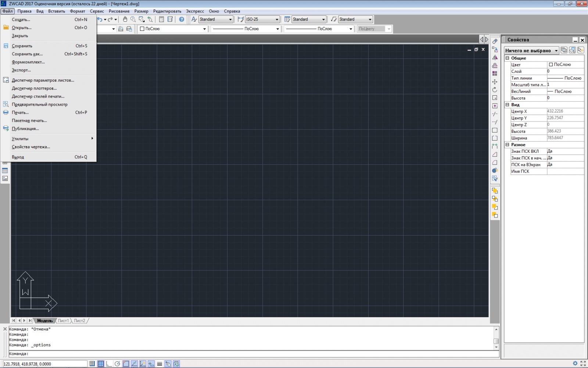Choose 'Экспорт...' from Файл menu
The height and width of the screenshot is (368, 588).
[x=49, y=70]
